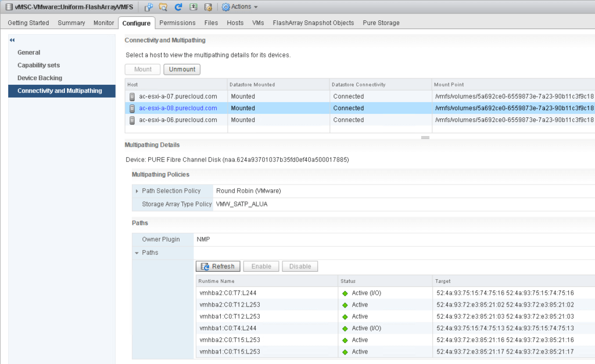Click the Mount Point column header
Screen dimensions: 595x364
coord(514,85)
